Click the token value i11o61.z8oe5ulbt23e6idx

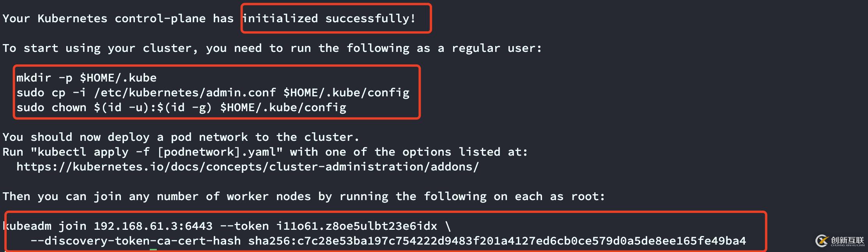pyautogui.click(x=357, y=226)
